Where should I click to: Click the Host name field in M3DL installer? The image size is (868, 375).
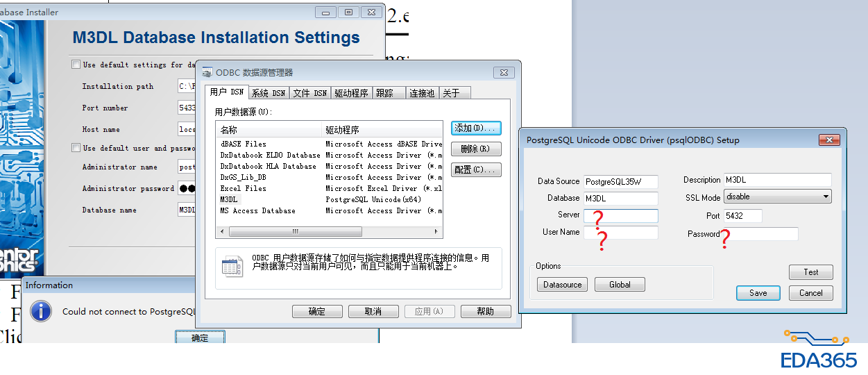(x=187, y=129)
